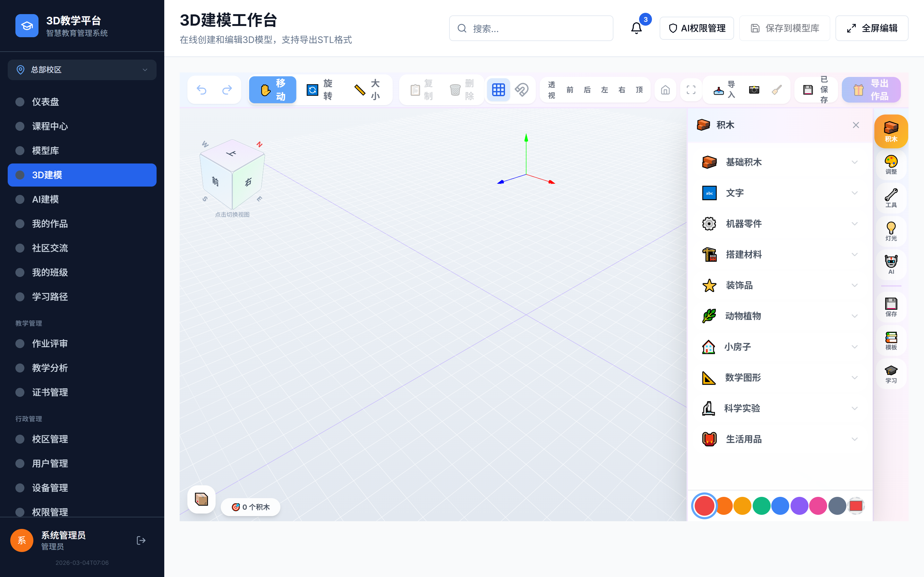924x577 pixels.
Task: Open the 调整 (adjust) panel icon
Action: click(x=891, y=165)
